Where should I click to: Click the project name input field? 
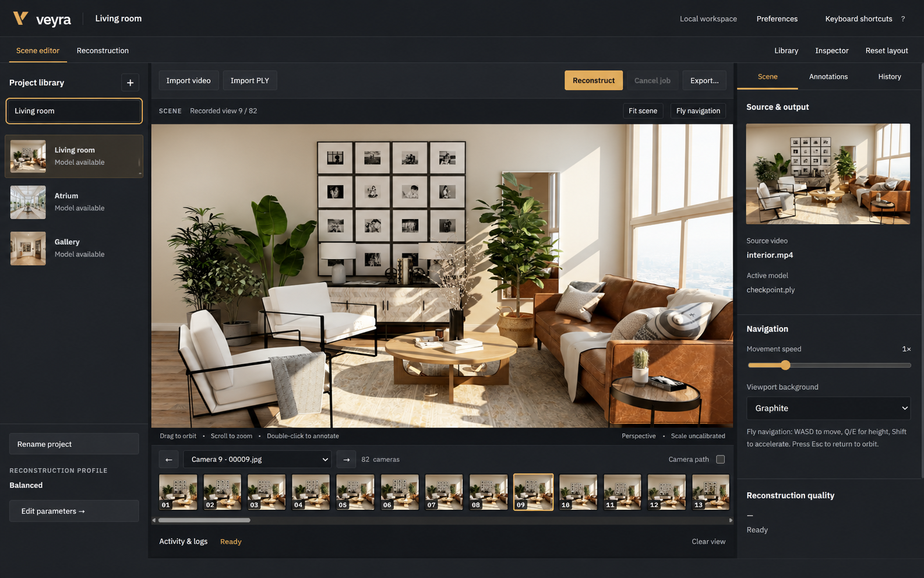tap(74, 111)
